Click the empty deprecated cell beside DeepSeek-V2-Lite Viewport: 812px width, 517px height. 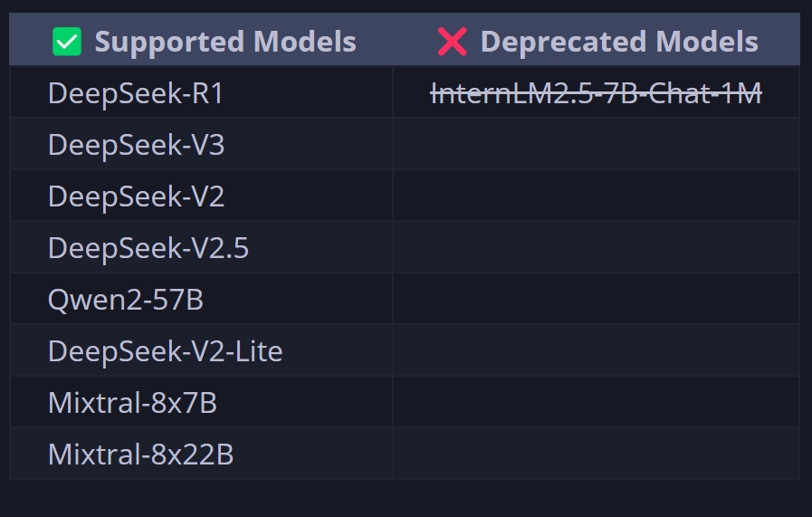tap(596, 350)
